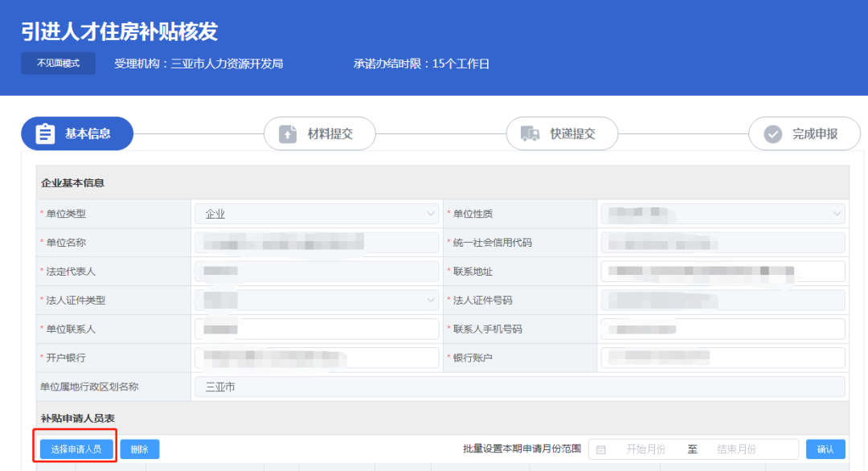
Task: Click the 删除 button
Action: (x=140, y=448)
